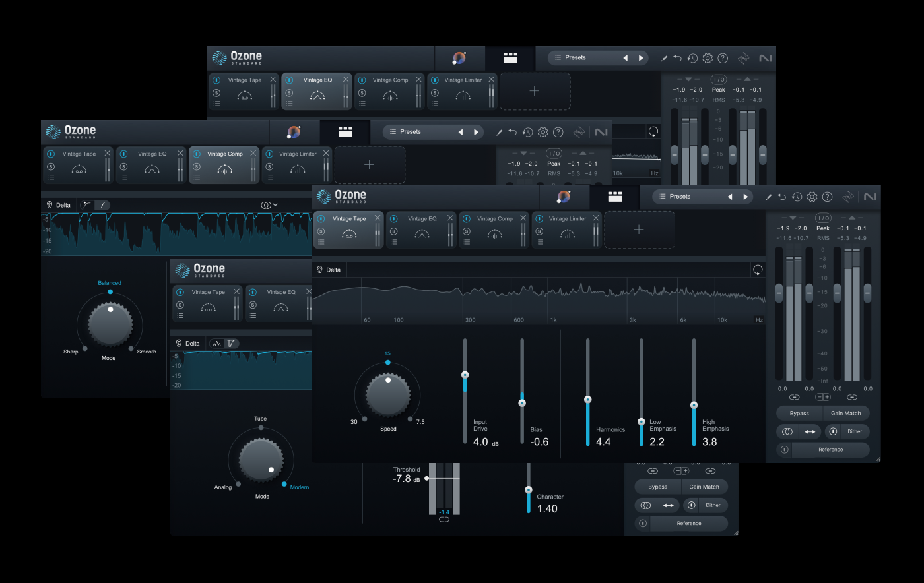The height and width of the screenshot is (583, 924).
Task: Select previous preset arrow in front Vintage Tape window
Action: tap(730, 197)
